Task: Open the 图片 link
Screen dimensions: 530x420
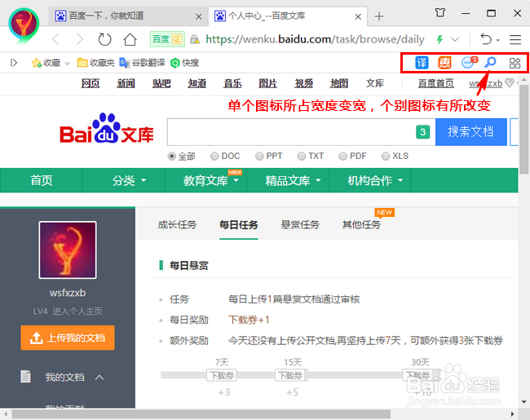Action: pos(267,83)
